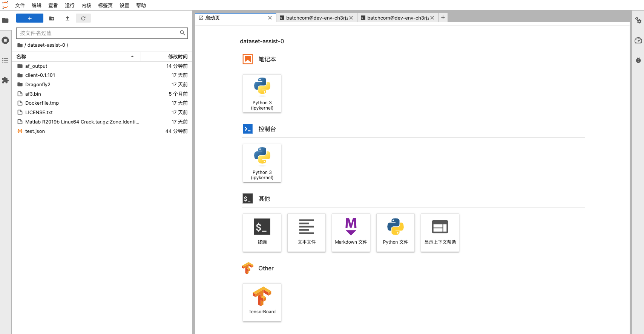Open the table of contents sidebar
Viewport: 644px width, 334px height.
point(5,60)
